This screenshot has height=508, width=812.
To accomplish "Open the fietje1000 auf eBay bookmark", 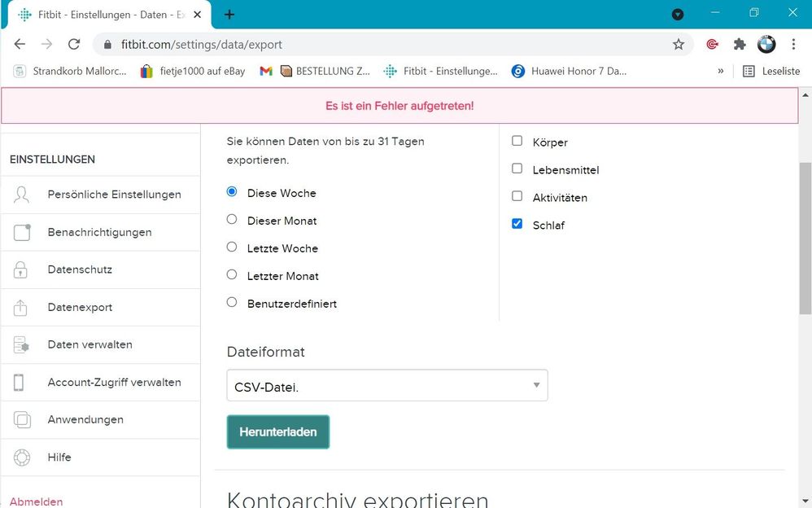I will pyautogui.click(x=193, y=71).
